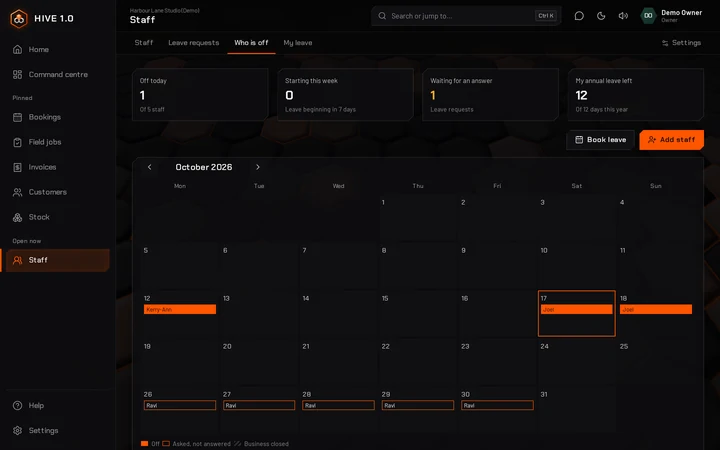720x450 pixels.
Task: Open Customers people icon in sidebar
Action: click(17, 192)
